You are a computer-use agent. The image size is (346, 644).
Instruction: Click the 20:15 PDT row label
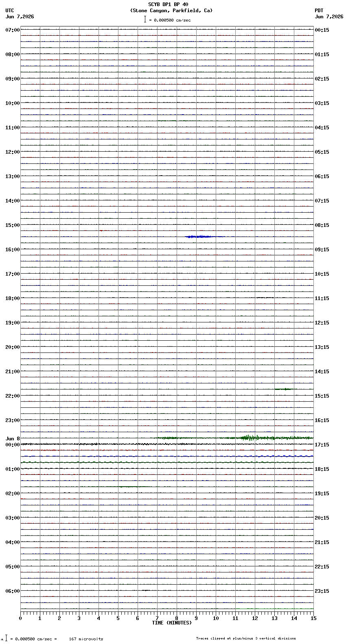coord(322,518)
